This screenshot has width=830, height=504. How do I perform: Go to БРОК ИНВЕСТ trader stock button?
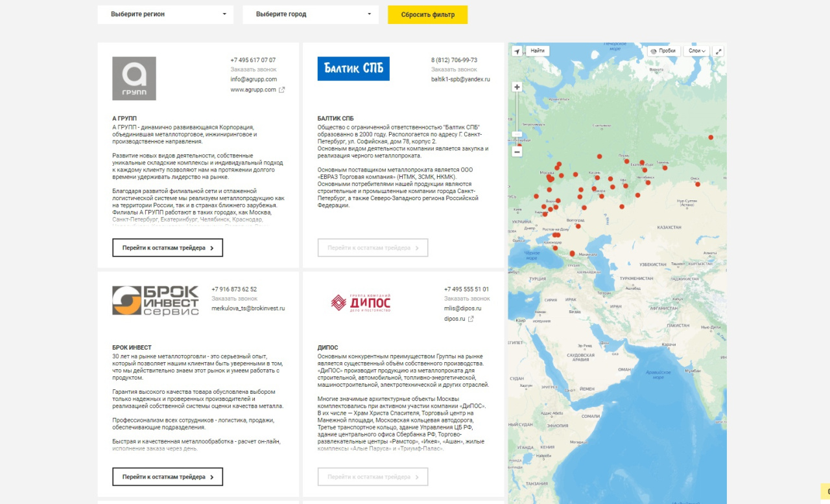(168, 477)
